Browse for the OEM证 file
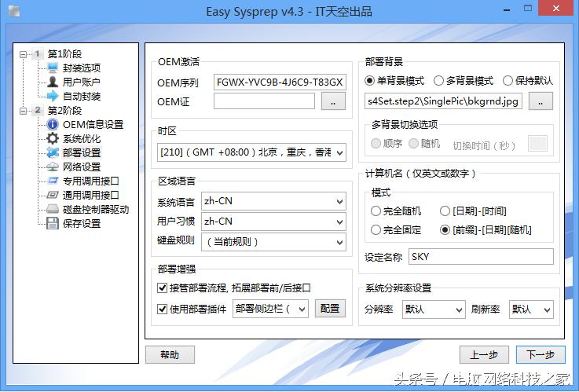 [x=333, y=101]
